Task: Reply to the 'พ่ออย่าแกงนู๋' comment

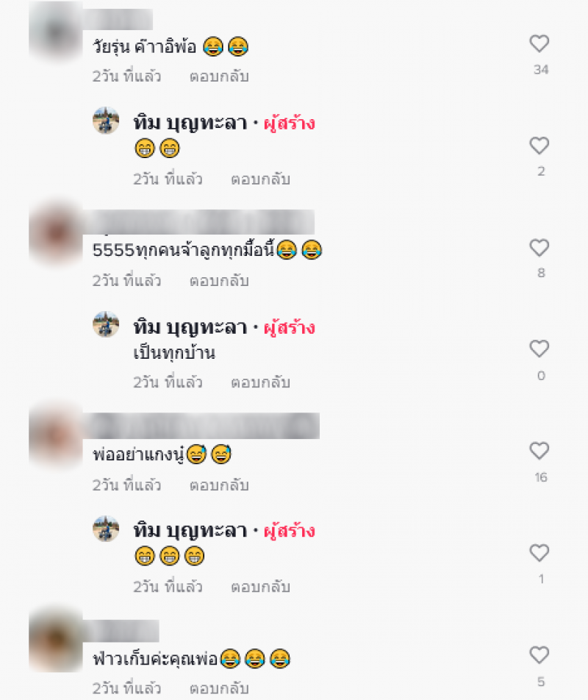Action: point(219,485)
